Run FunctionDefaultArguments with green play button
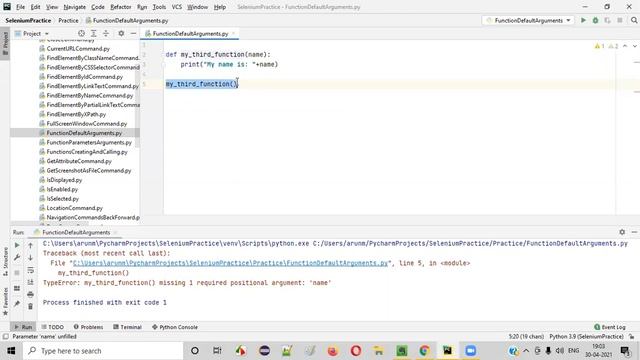 tap(583, 20)
